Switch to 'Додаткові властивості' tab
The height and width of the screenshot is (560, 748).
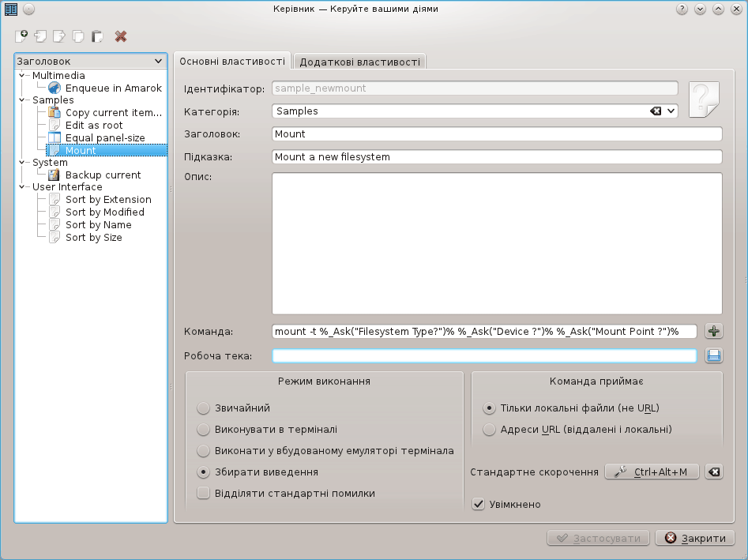[x=360, y=62]
